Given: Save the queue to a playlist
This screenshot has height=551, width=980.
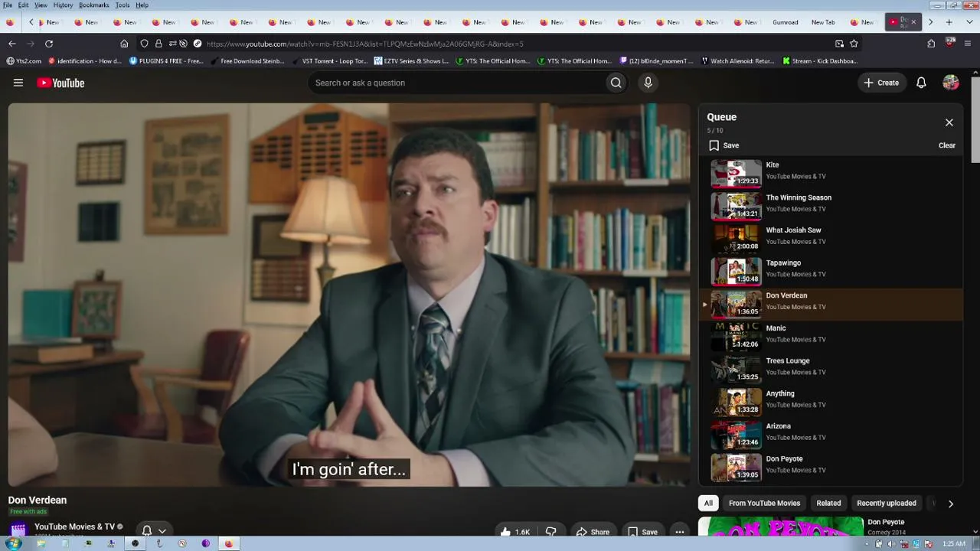Looking at the screenshot, I should coord(724,145).
